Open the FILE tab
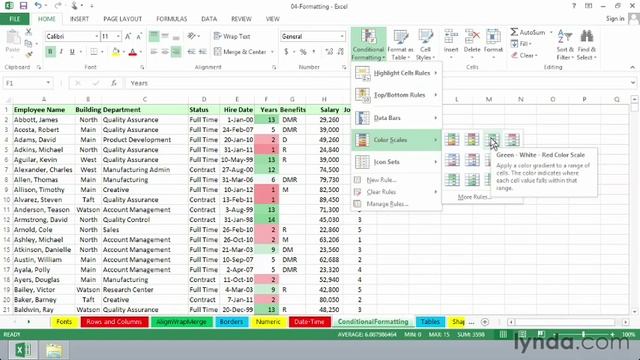The height and width of the screenshot is (360, 640). point(15,19)
